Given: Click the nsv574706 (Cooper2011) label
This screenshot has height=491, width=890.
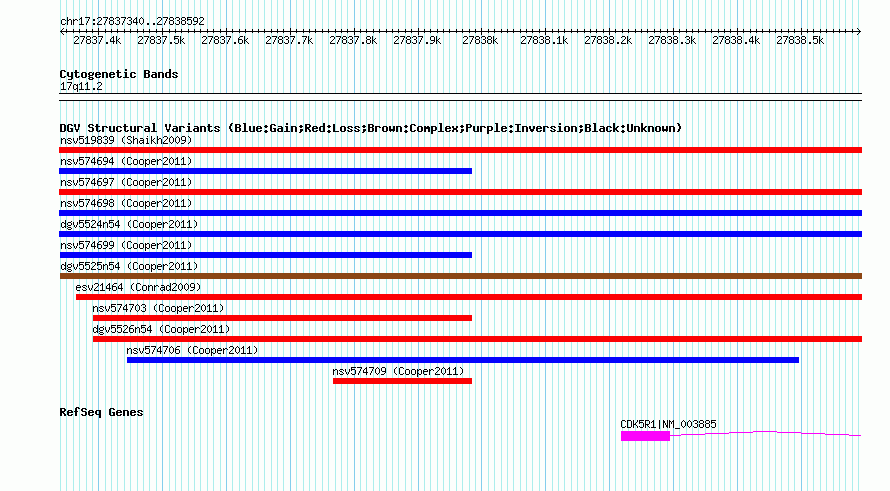Looking at the screenshot, I should pyautogui.click(x=192, y=350).
